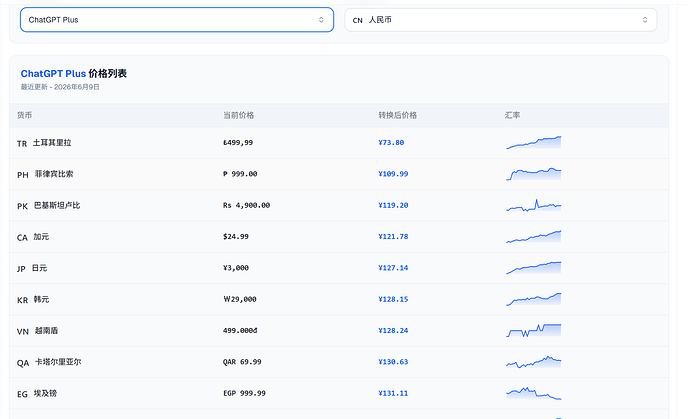
Task: Click the QA country code badge
Action: tap(23, 363)
